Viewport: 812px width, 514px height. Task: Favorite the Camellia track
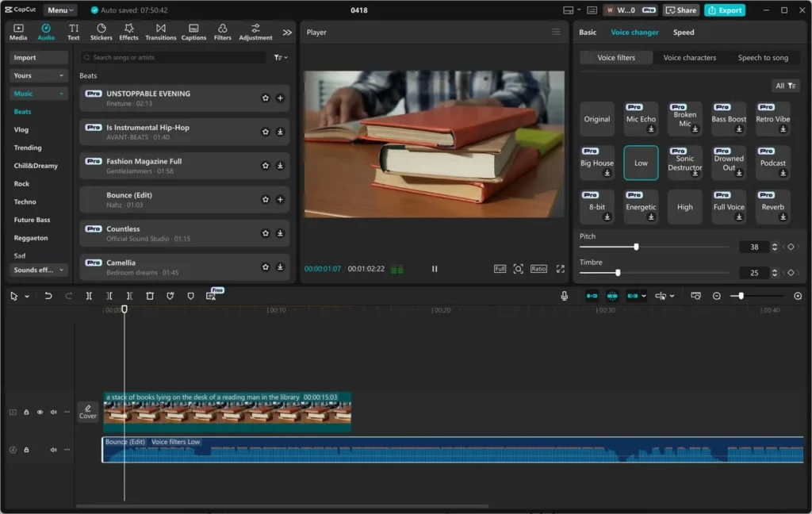pos(265,267)
